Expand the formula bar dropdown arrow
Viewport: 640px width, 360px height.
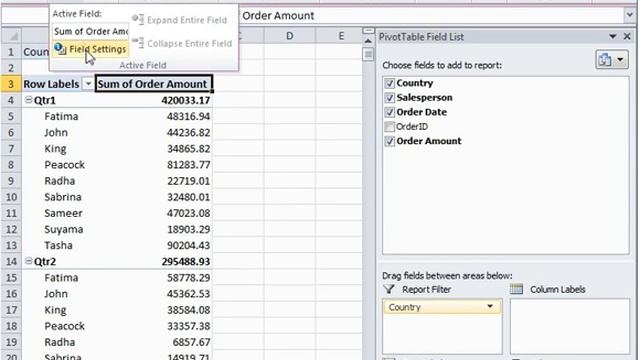[630, 16]
